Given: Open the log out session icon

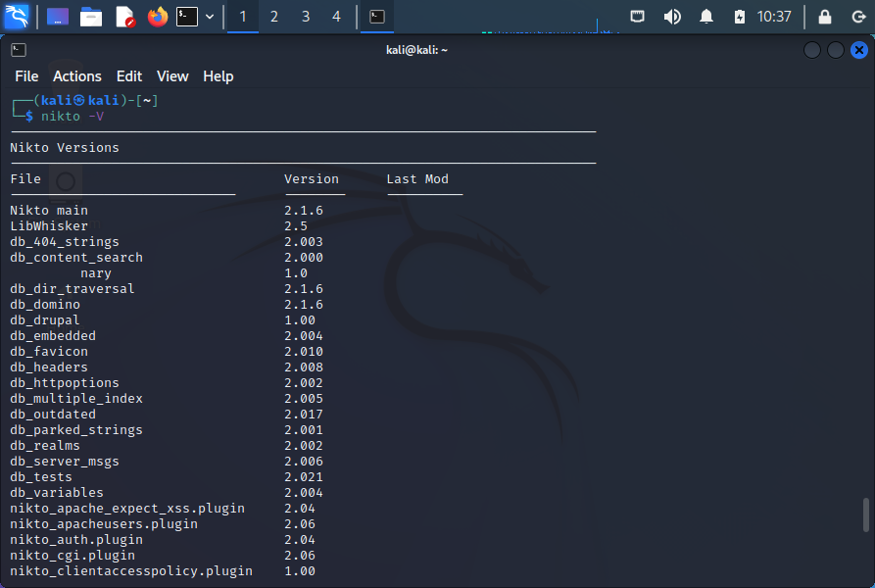Looking at the screenshot, I should (858, 17).
